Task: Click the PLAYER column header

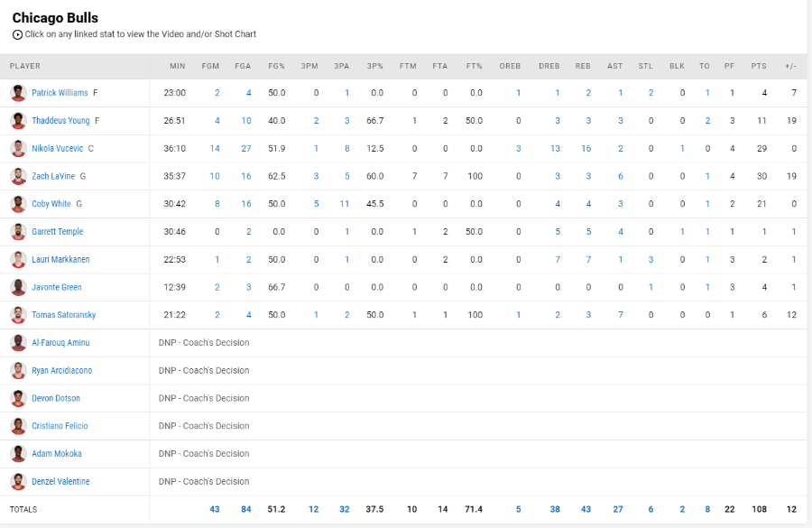Action: tap(25, 66)
